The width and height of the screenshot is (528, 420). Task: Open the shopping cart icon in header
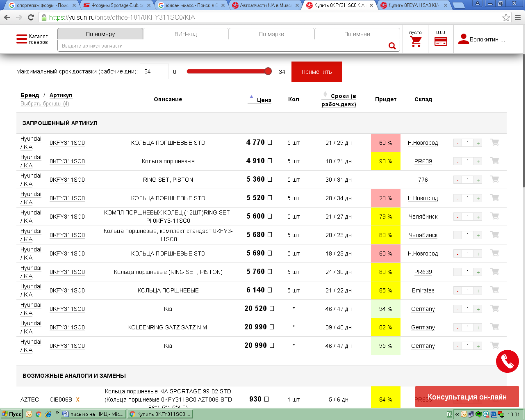[416, 41]
